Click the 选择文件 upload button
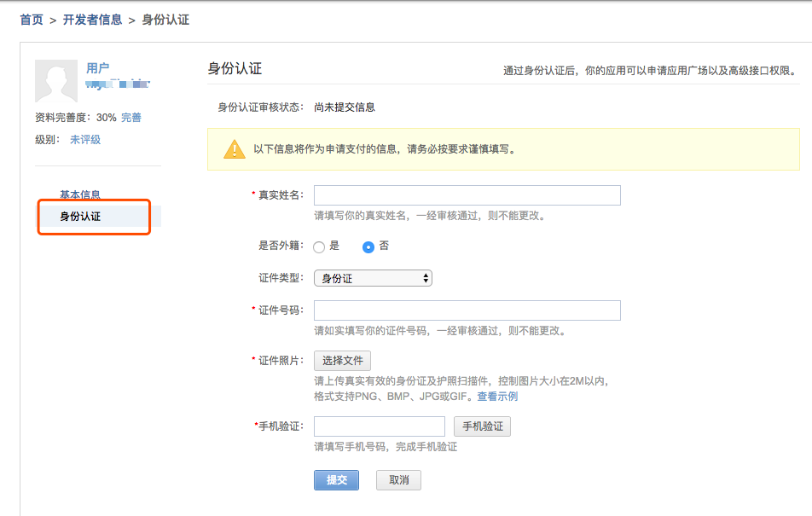 [342, 360]
